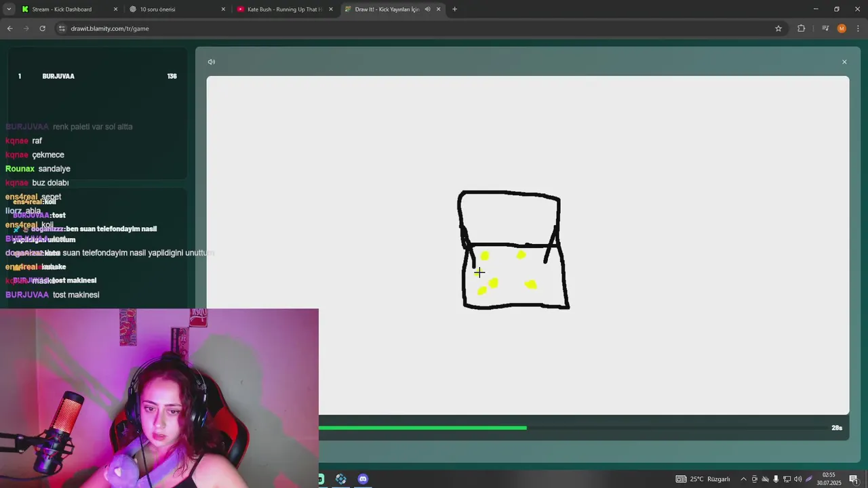Click chat message 'raf'

click(x=37, y=141)
